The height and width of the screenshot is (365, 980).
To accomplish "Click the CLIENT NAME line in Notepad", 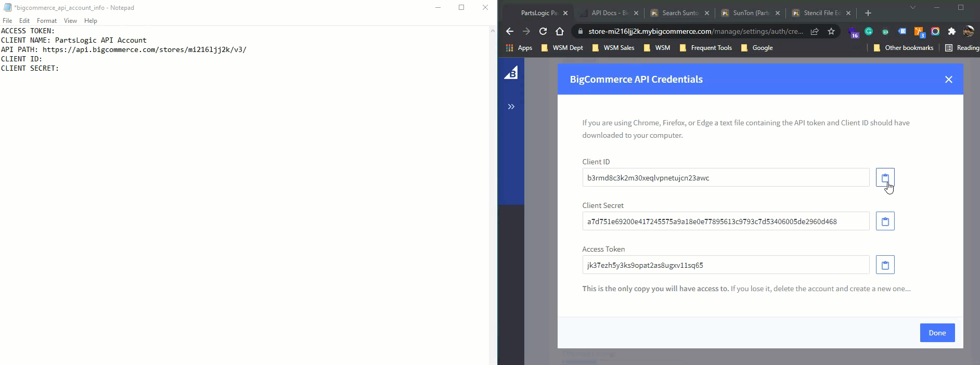I will (x=74, y=41).
